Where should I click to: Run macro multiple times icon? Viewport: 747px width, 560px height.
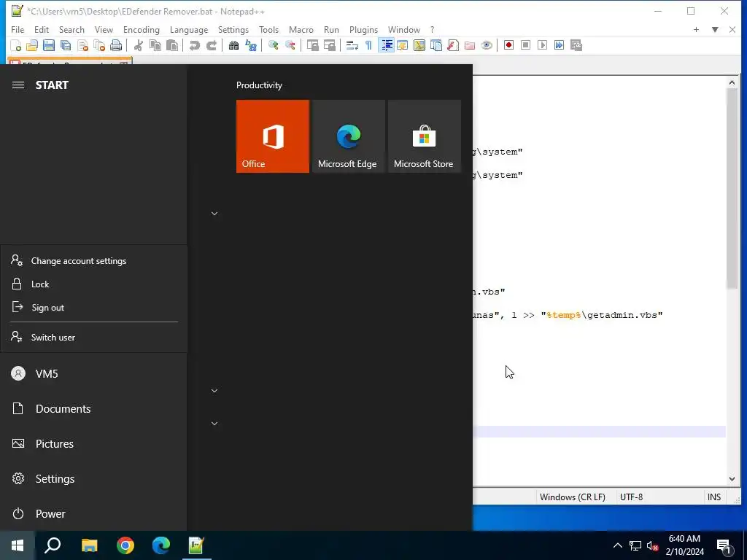560,45
